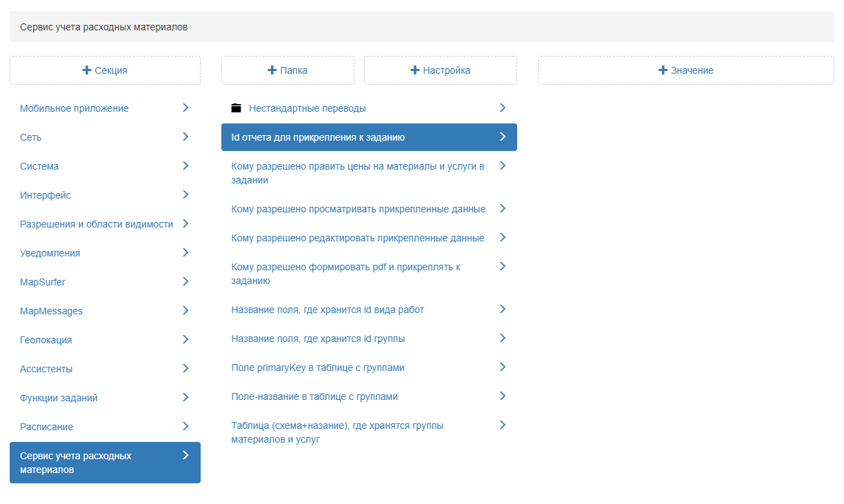Add a new Папка

(x=288, y=70)
